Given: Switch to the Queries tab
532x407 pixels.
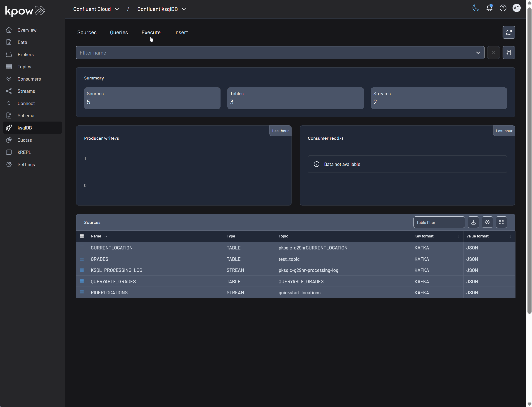Looking at the screenshot, I should click(x=119, y=32).
